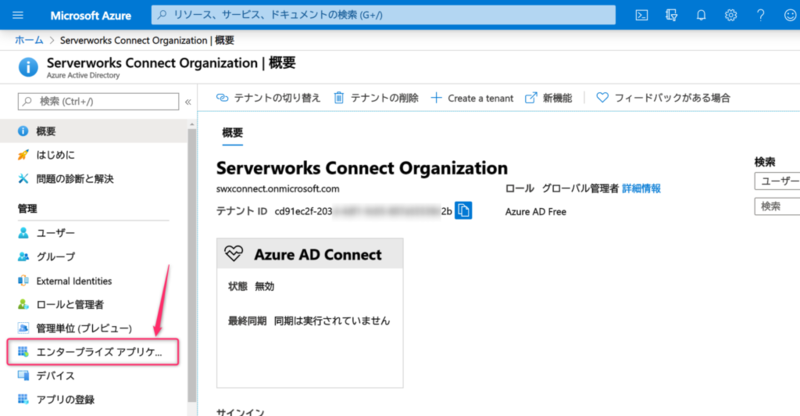The height and width of the screenshot is (416, 800).
Task: Click テナントの切り替え toolbar button
Action: click(x=268, y=98)
